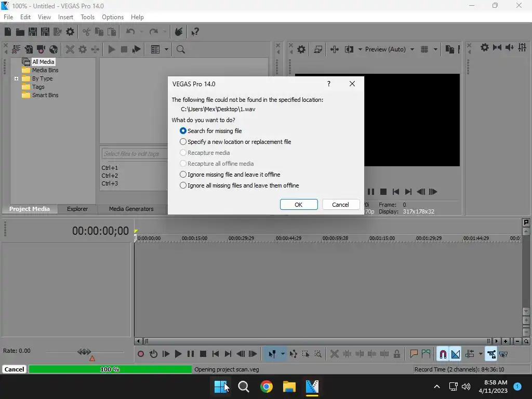Click OK in the missing file dialog
The height and width of the screenshot is (399, 532).
pos(299,205)
